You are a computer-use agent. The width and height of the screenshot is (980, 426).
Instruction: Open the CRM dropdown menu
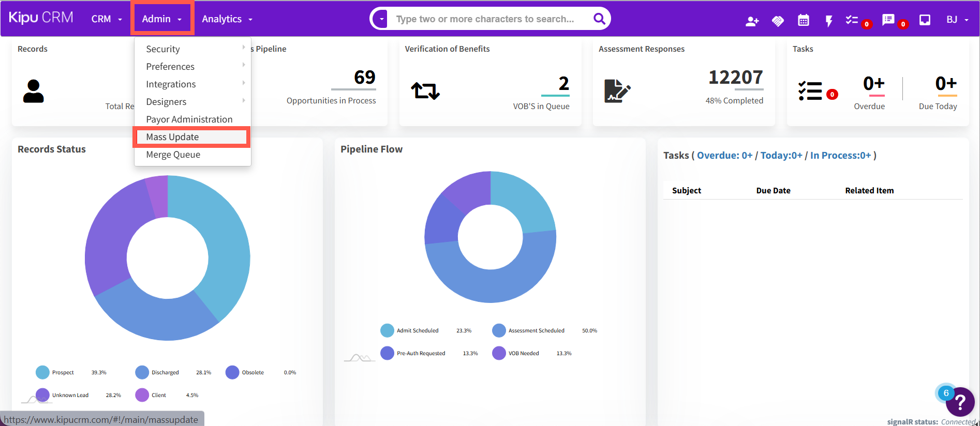coord(107,19)
